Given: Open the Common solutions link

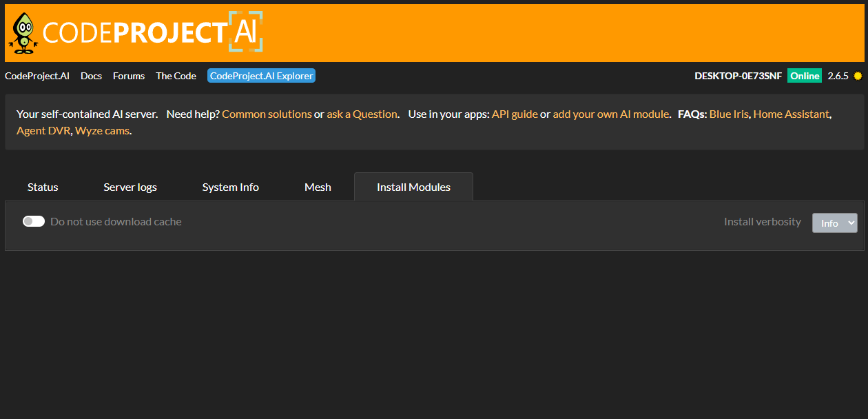Looking at the screenshot, I should tap(267, 114).
